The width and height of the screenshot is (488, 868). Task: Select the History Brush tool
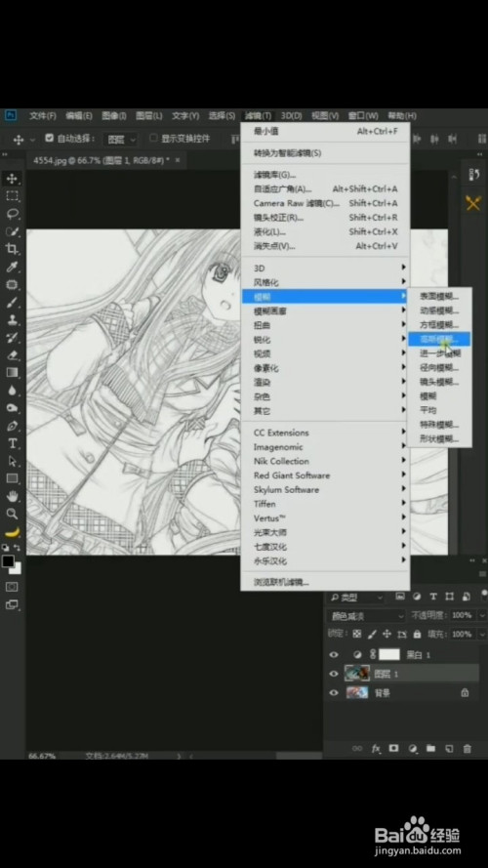point(12,338)
